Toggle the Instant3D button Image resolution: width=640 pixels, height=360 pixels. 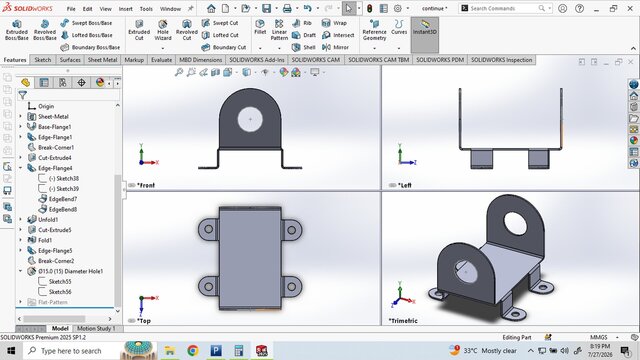click(x=425, y=34)
